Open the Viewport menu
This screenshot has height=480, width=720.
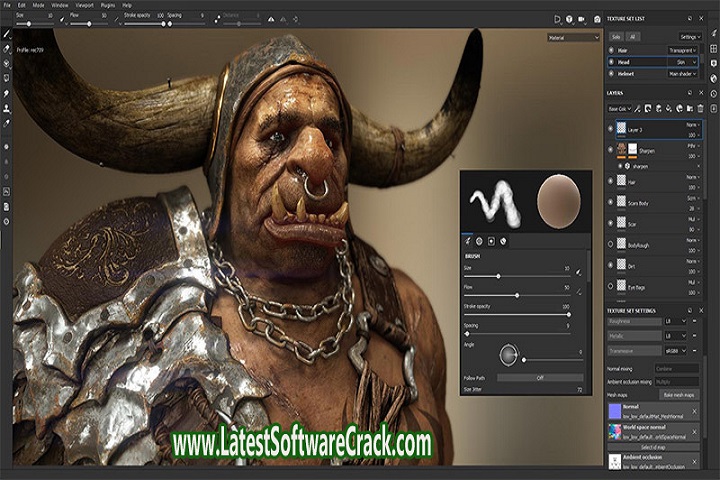pyautogui.click(x=84, y=5)
